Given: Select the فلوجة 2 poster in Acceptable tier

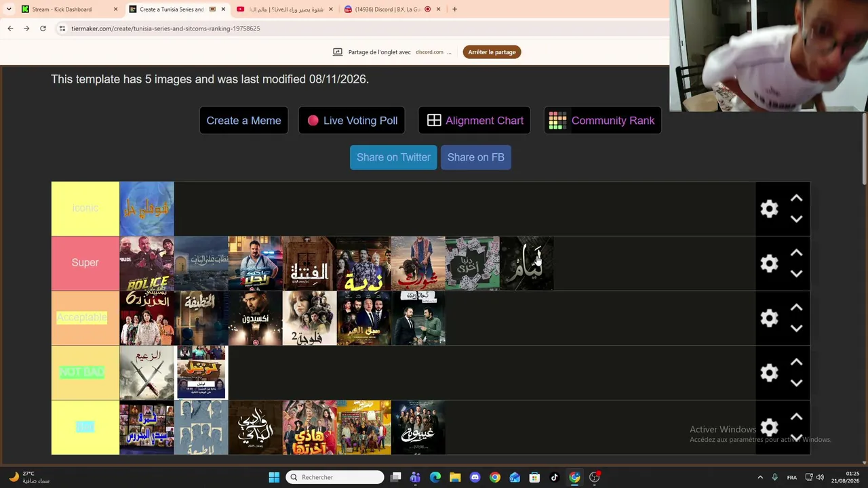Looking at the screenshot, I should pos(309,318).
